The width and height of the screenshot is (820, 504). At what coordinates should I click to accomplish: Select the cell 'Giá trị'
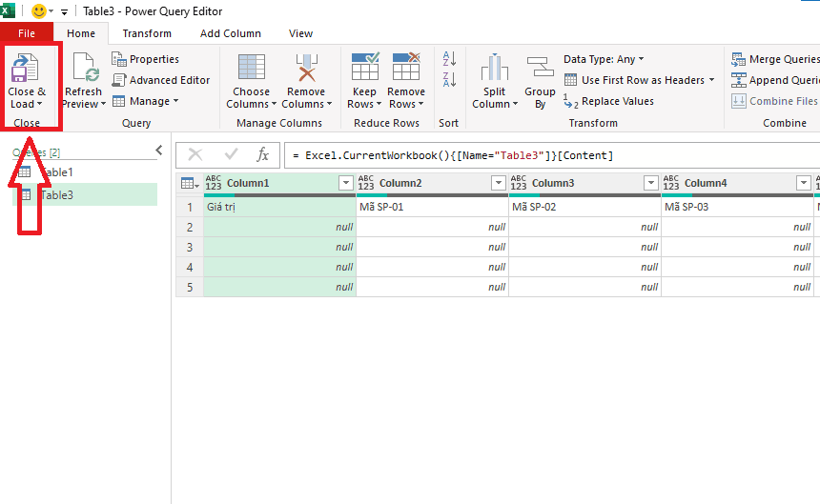[x=279, y=207]
